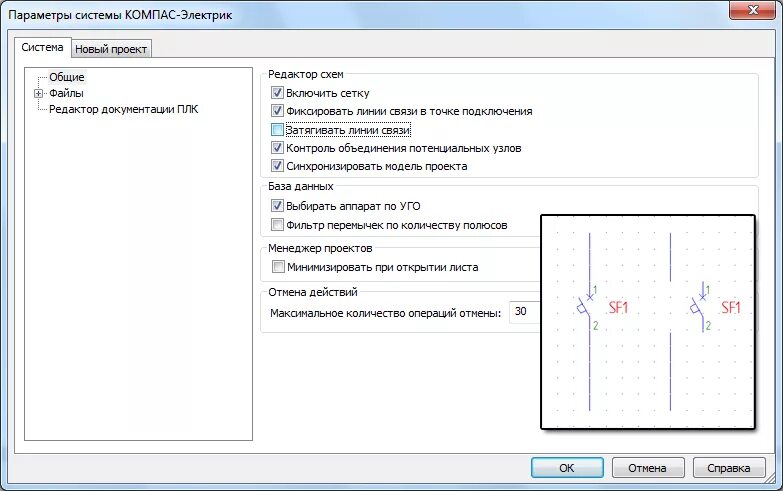Image resolution: width=783 pixels, height=491 pixels.
Task: Disable Синхронизировать модель проекта checkbox
Action: (x=277, y=166)
